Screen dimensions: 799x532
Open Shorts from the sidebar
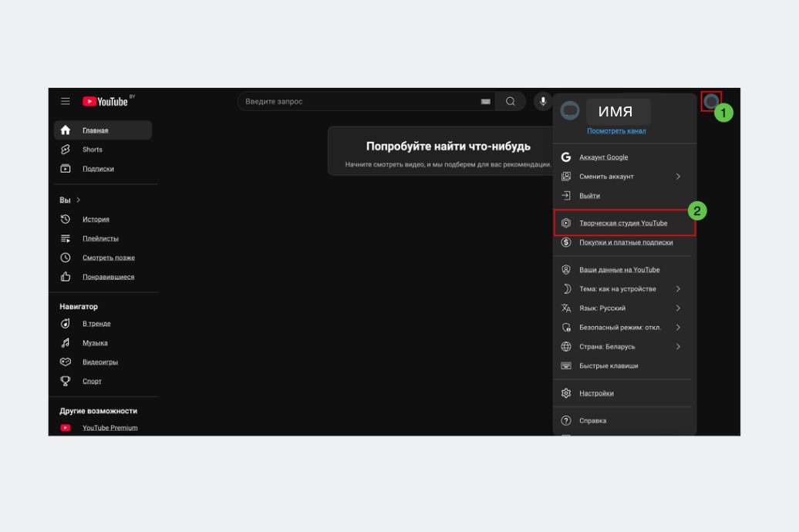93,150
